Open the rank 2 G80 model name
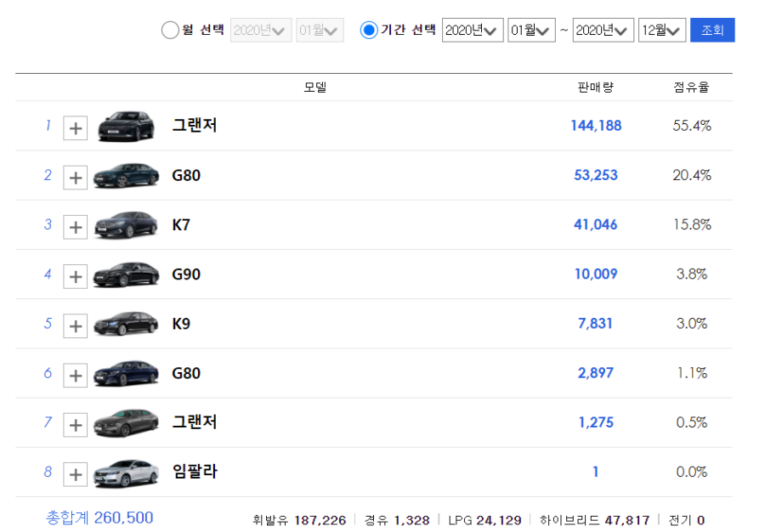The width and height of the screenshot is (765, 532). pos(186,175)
